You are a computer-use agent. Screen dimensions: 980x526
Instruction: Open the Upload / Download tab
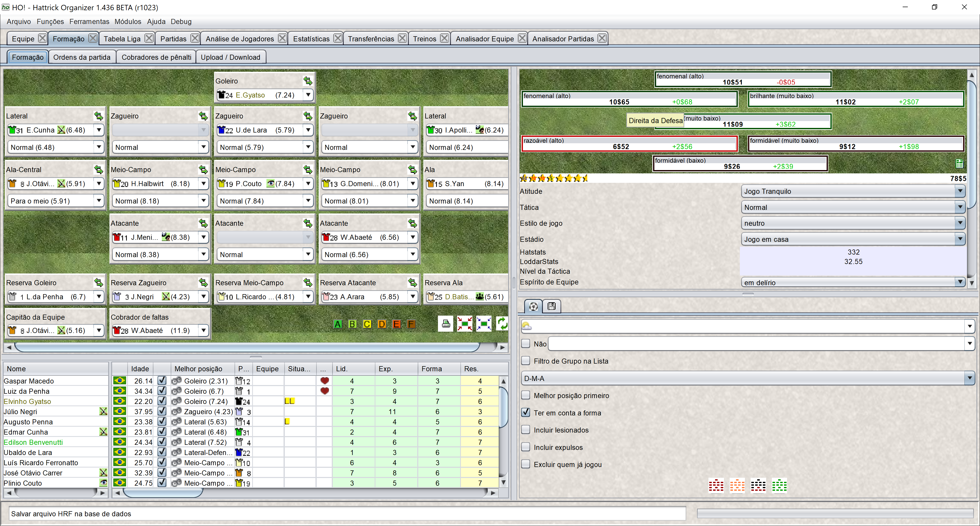231,57
